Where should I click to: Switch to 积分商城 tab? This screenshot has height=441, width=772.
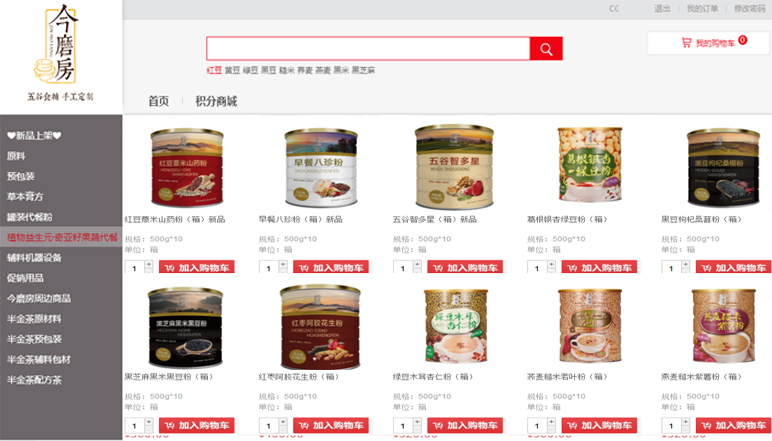tap(216, 101)
